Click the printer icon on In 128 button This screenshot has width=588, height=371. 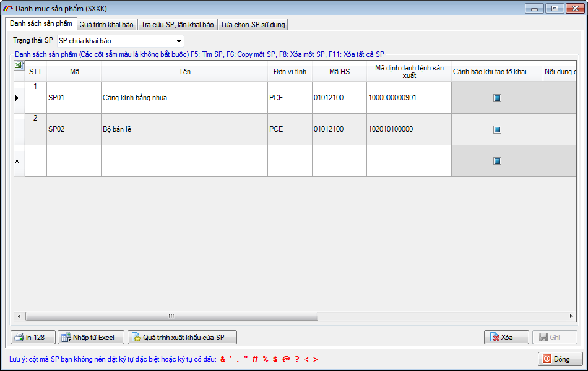(x=19, y=338)
